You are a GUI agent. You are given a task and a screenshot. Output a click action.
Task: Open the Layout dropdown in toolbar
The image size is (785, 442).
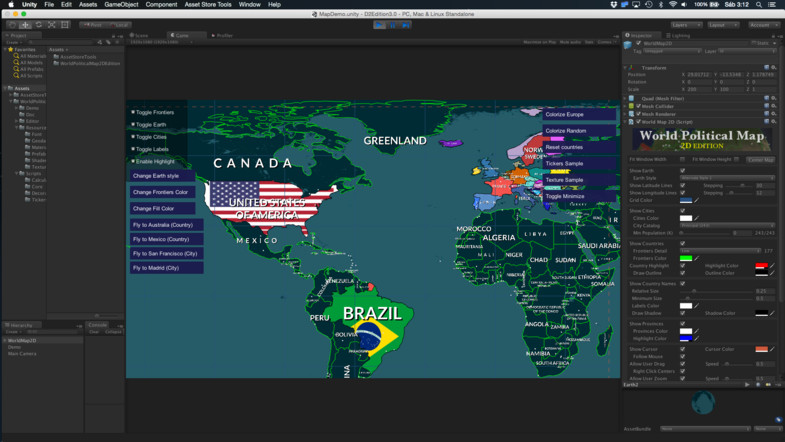tap(723, 25)
